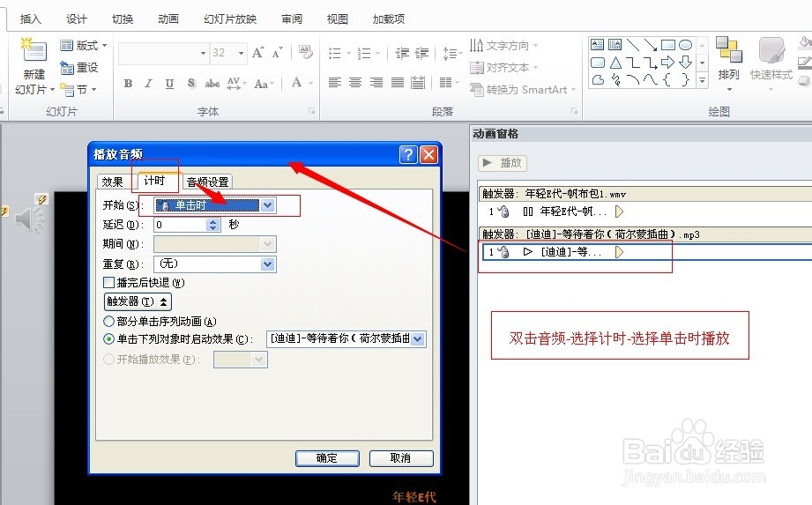The height and width of the screenshot is (505, 812).
Task: Click the Clear Formatting eraser icon
Action: coord(306,52)
